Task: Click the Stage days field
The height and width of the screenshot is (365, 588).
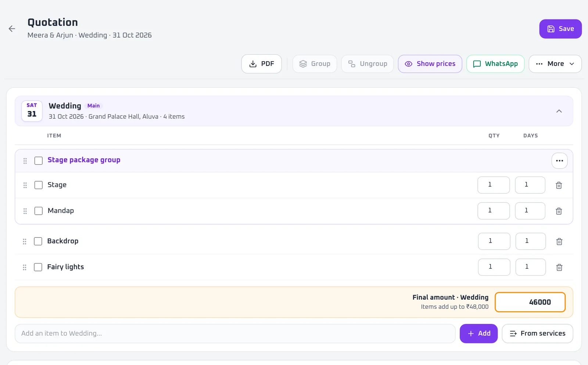Action: click(x=530, y=185)
